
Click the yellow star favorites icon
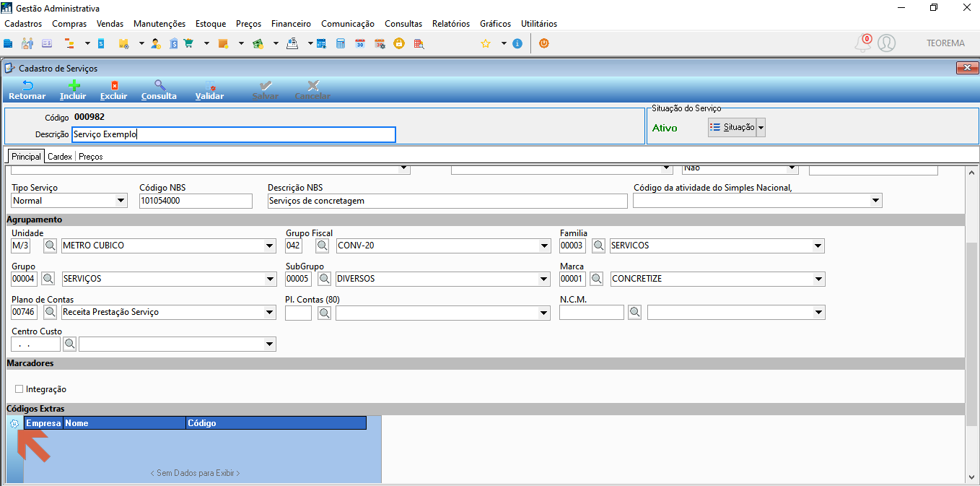(486, 43)
